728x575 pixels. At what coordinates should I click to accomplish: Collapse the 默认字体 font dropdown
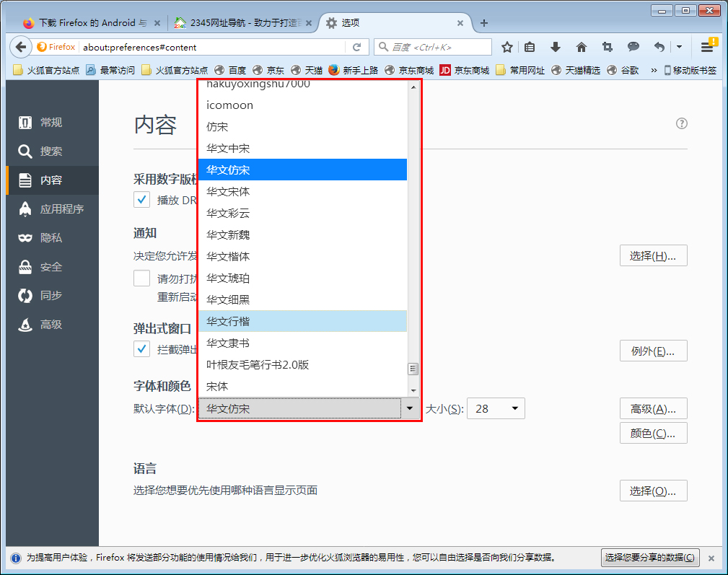tap(409, 408)
